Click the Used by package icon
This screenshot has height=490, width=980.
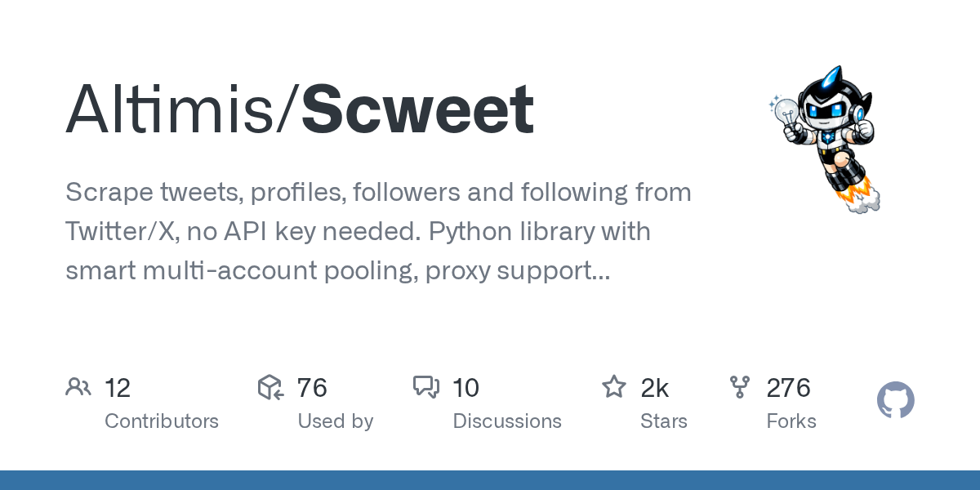(x=270, y=387)
